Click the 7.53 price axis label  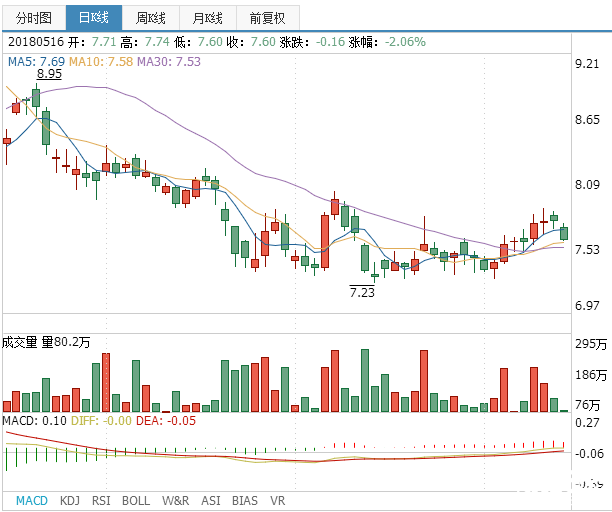tap(587, 249)
